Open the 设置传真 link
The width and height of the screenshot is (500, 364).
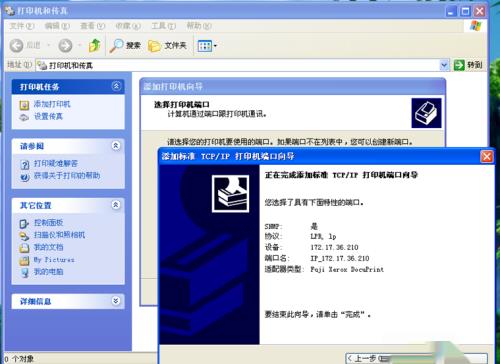pos(48,116)
